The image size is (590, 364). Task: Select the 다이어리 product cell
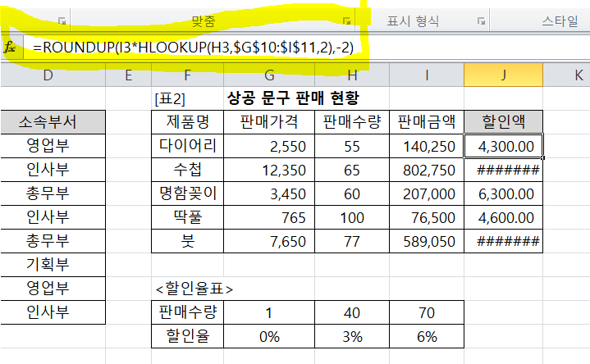click(x=188, y=147)
